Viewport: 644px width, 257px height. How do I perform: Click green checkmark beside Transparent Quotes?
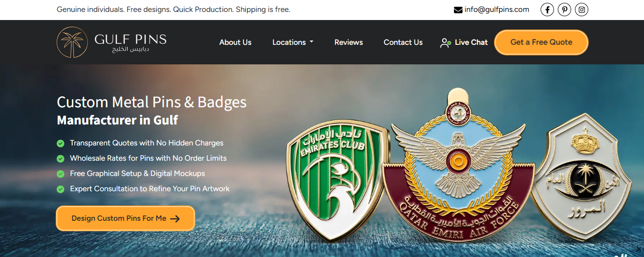(60, 143)
